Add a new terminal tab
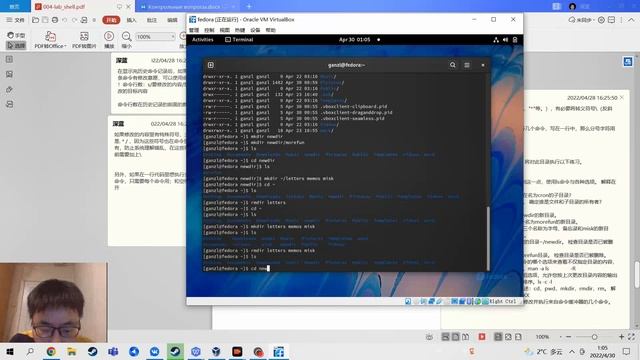Viewport: 640px width, 360px height. tap(211, 65)
